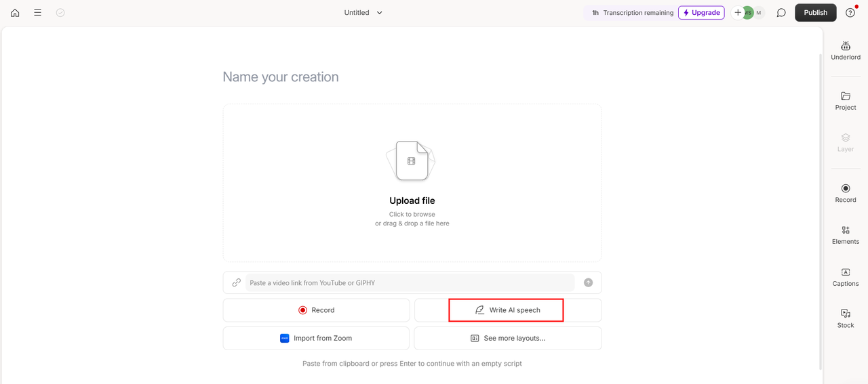Open the comments speech bubble icon
868x384 pixels.
tap(781, 13)
